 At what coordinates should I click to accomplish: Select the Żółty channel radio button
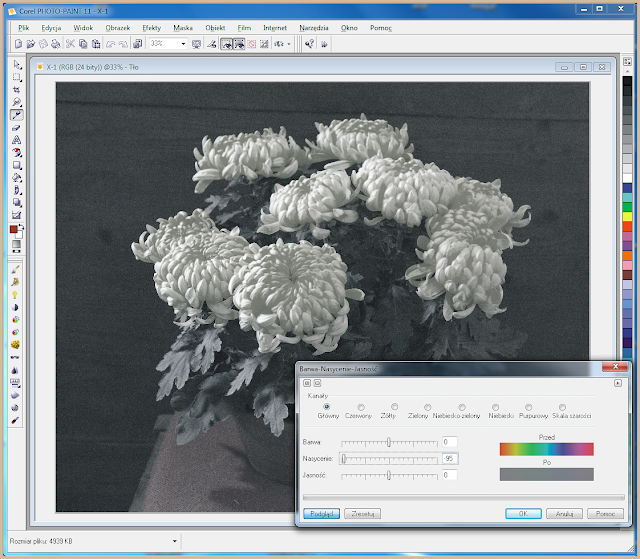click(x=394, y=407)
